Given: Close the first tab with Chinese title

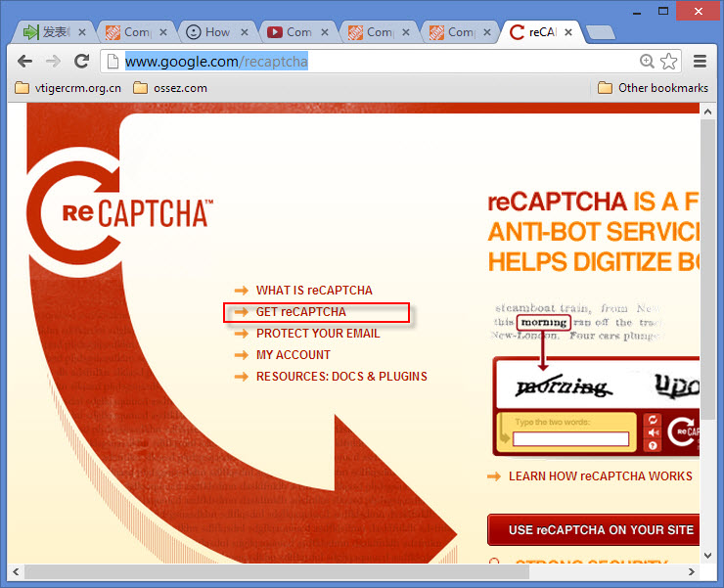Looking at the screenshot, I should [82, 32].
